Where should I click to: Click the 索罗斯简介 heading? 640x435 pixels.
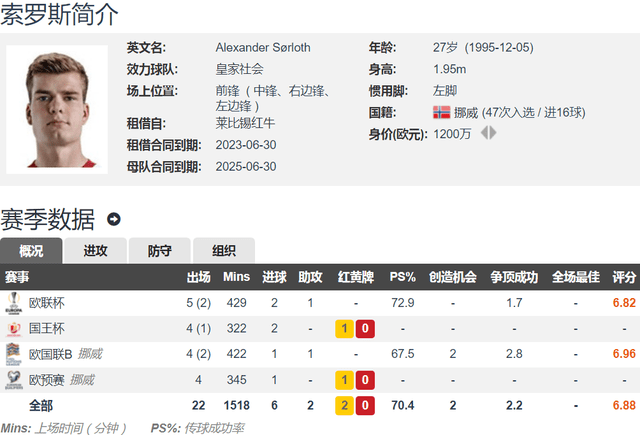pos(60,14)
